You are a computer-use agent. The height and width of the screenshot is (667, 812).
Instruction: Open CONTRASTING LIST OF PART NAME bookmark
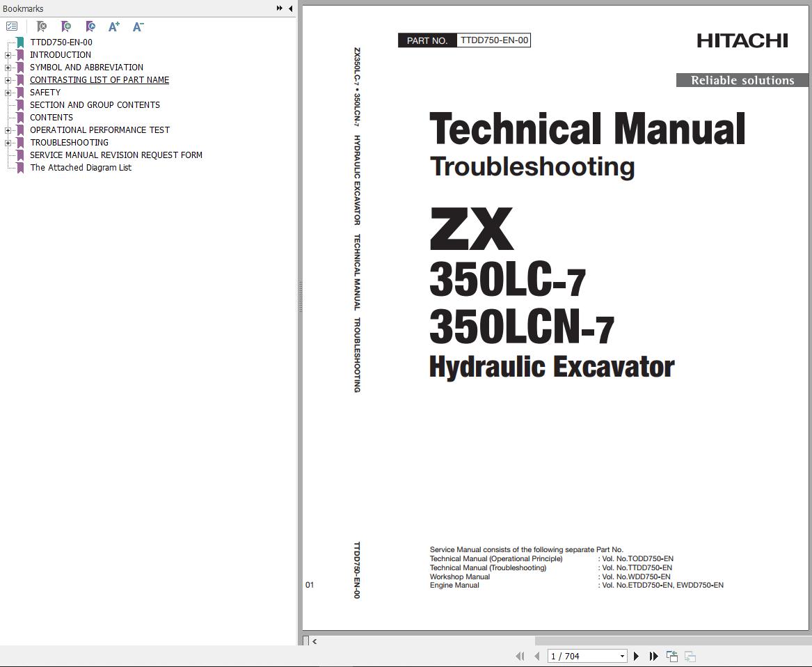click(99, 80)
